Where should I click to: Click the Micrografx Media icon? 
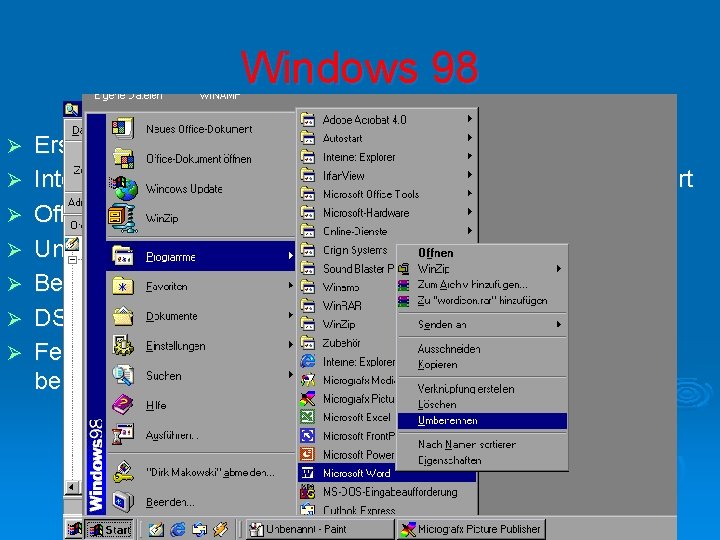tap(308, 380)
